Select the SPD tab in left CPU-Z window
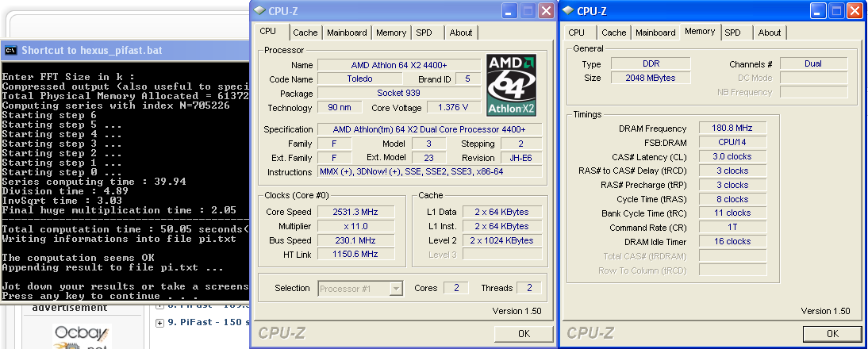Viewport: 868px width, 349px height. 424,33
